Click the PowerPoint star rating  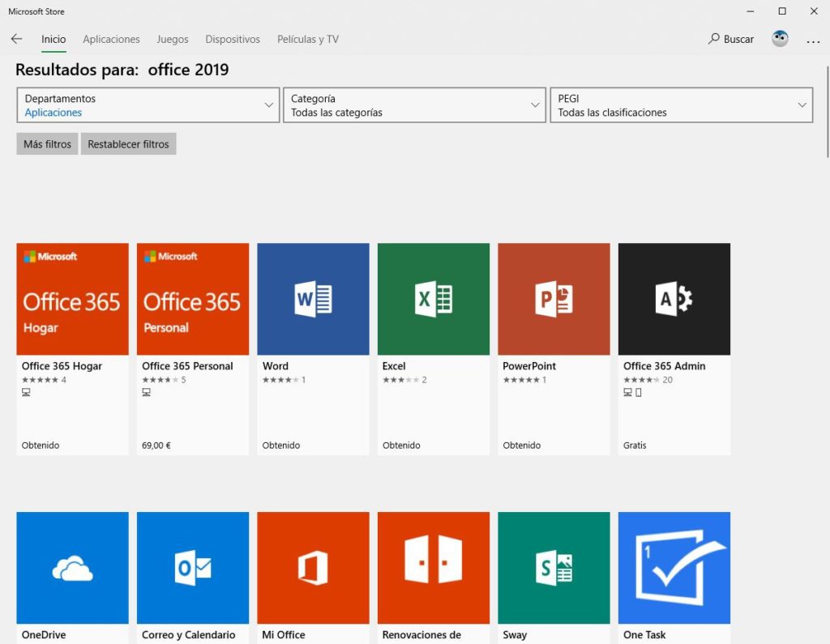[521, 379]
